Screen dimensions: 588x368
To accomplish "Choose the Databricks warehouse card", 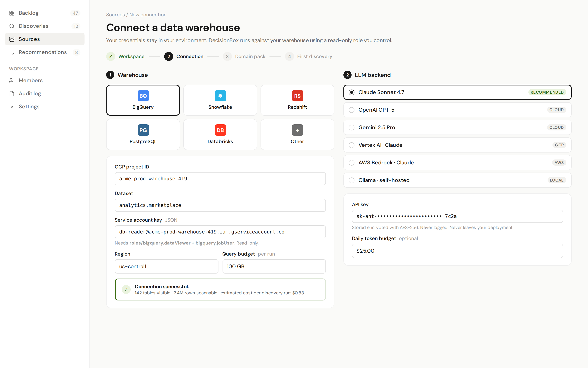I will click(220, 135).
